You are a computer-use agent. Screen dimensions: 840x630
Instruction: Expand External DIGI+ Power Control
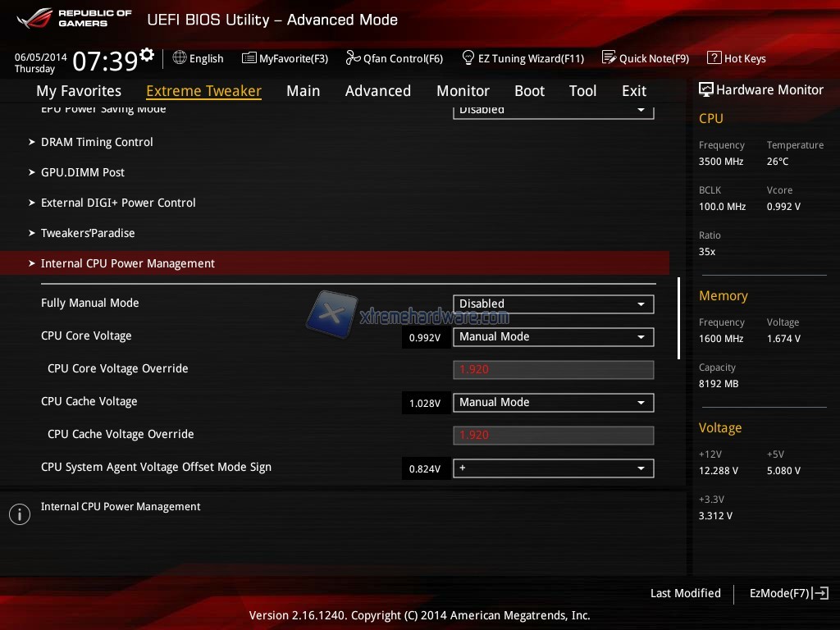coord(118,203)
